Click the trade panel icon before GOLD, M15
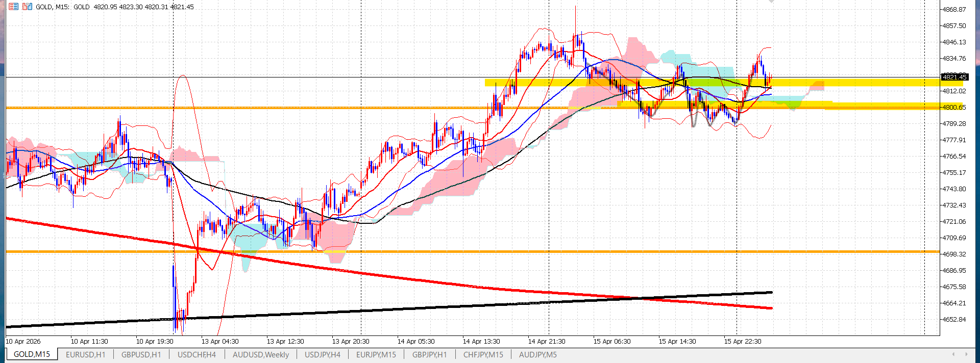980x363 pixels. tap(27, 7)
